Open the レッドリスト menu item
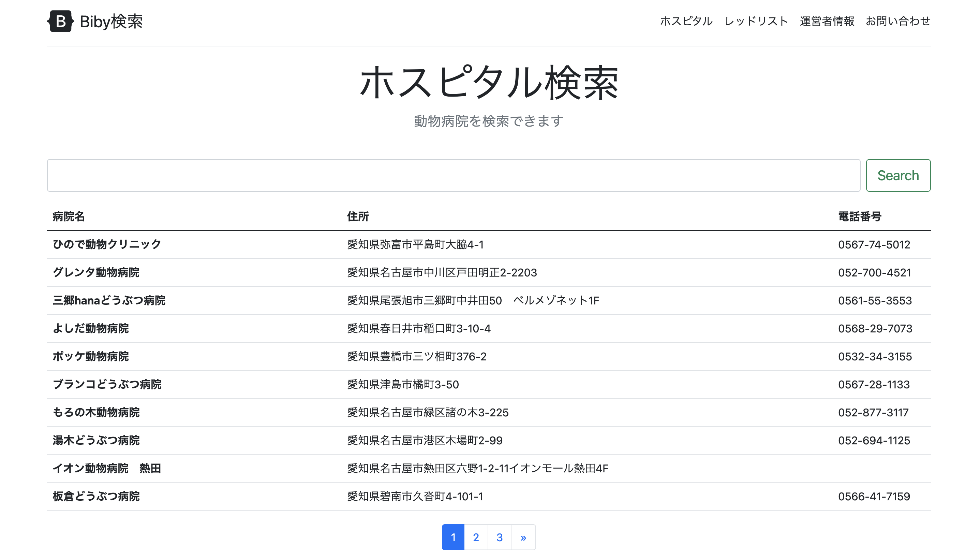 pyautogui.click(x=756, y=21)
